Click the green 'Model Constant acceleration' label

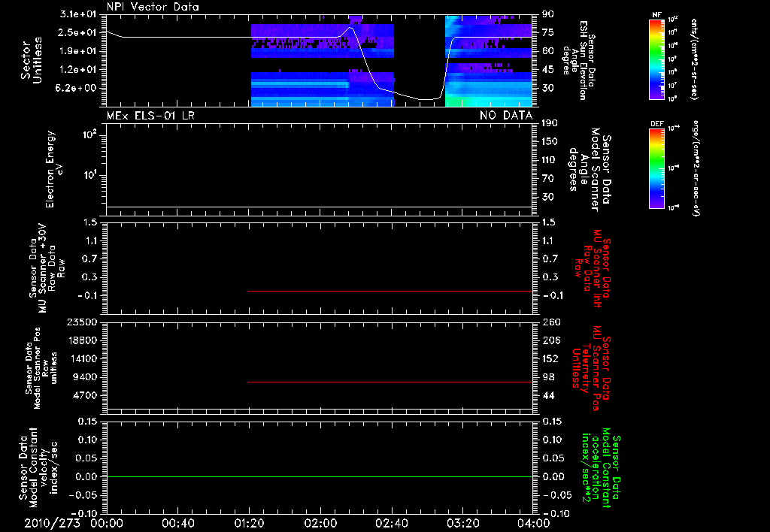[601, 468]
